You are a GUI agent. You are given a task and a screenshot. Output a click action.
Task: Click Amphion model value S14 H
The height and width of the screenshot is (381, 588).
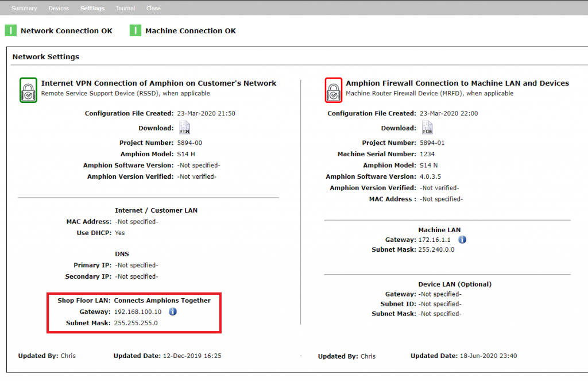point(186,154)
